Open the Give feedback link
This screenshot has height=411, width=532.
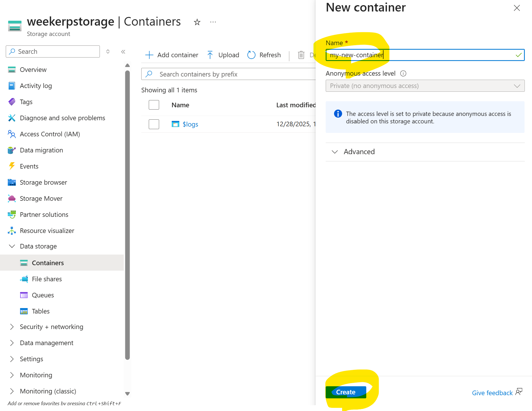click(492, 393)
